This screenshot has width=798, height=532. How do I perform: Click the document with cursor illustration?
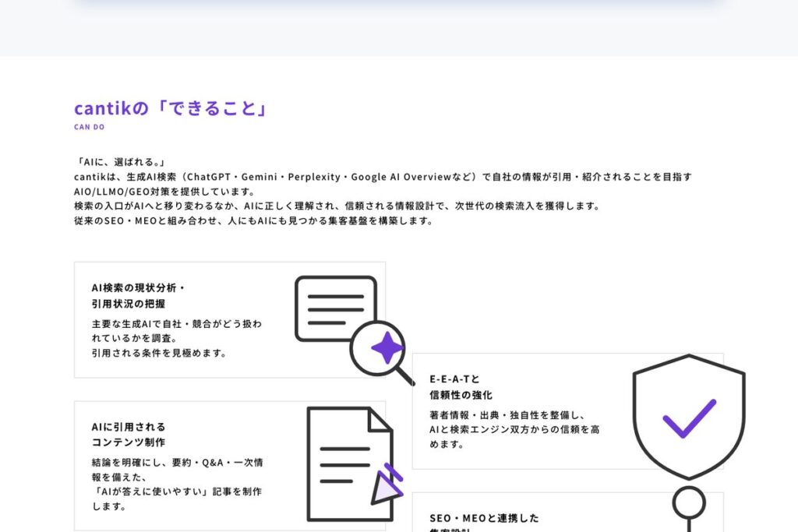click(355, 464)
